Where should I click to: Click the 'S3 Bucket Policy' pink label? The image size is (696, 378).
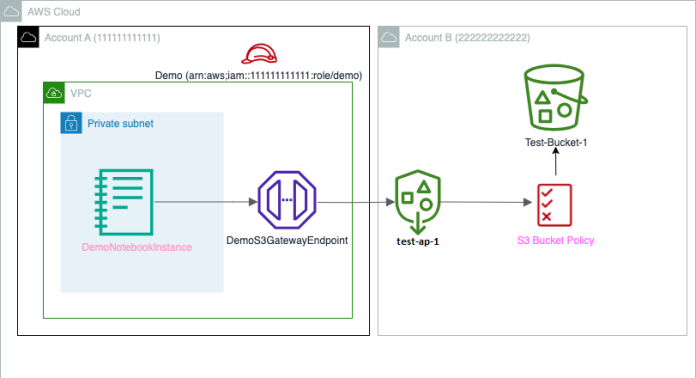click(555, 240)
